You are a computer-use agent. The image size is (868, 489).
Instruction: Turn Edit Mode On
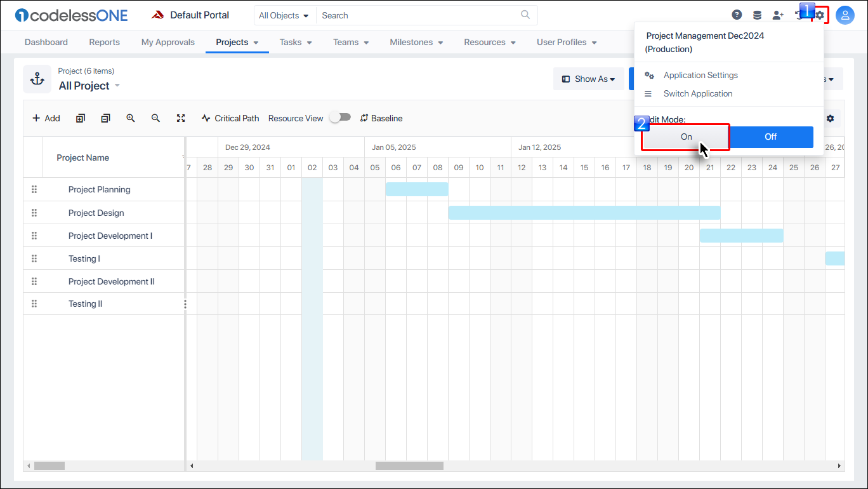[685, 137]
